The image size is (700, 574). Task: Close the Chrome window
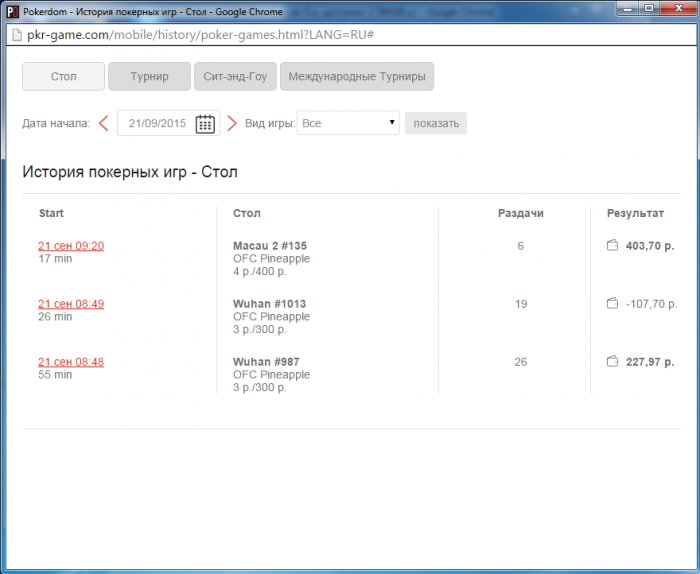click(x=679, y=8)
